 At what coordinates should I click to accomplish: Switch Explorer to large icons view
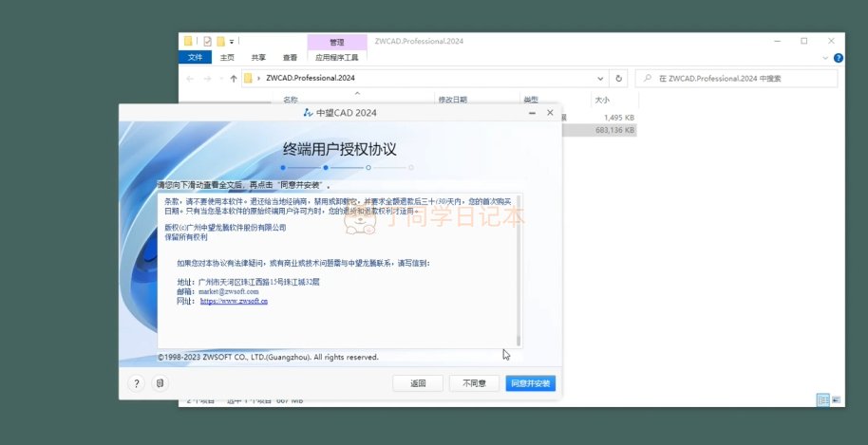(836, 399)
